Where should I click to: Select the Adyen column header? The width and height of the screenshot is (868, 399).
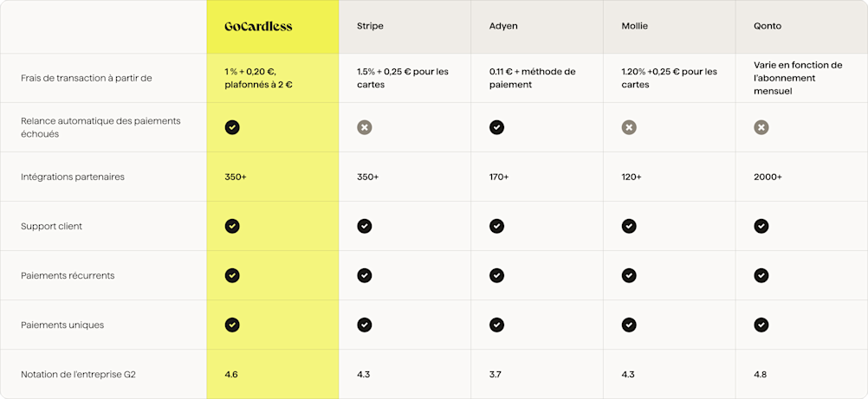click(503, 26)
